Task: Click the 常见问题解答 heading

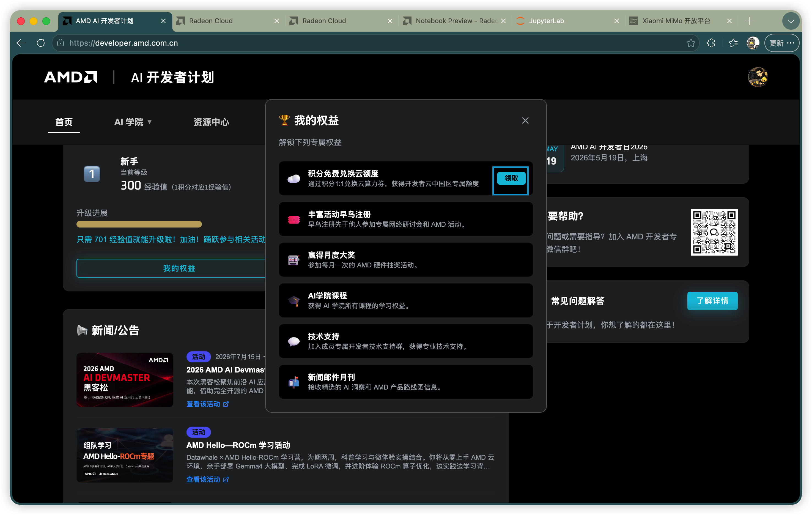Action: (578, 301)
